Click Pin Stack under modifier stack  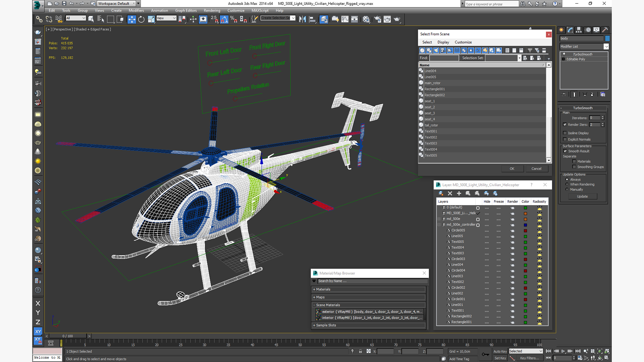[563, 95]
